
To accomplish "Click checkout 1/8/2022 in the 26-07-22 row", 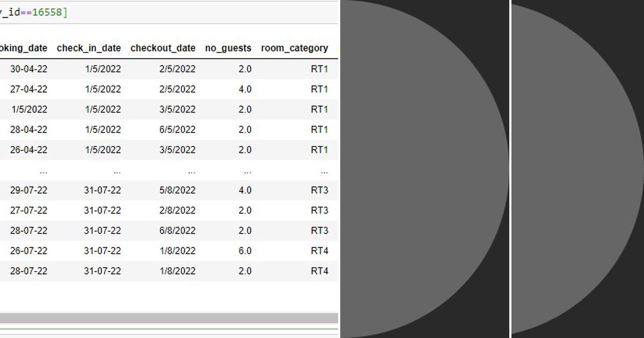I will click(178, 251).
